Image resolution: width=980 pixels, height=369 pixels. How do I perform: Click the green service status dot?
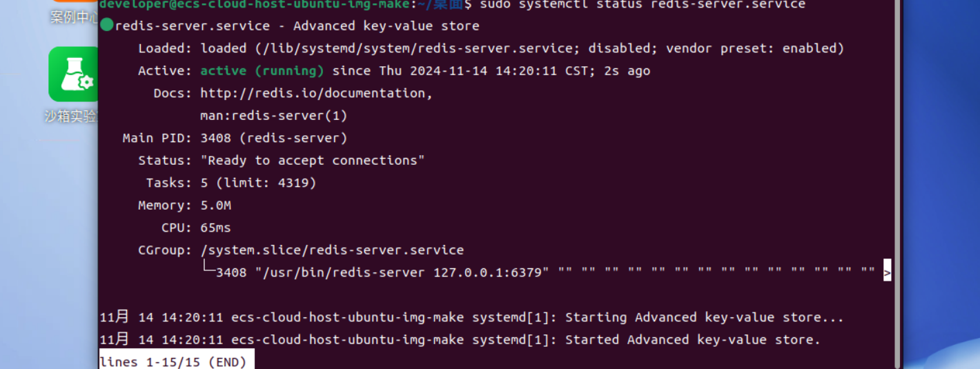tap(106, 26)
